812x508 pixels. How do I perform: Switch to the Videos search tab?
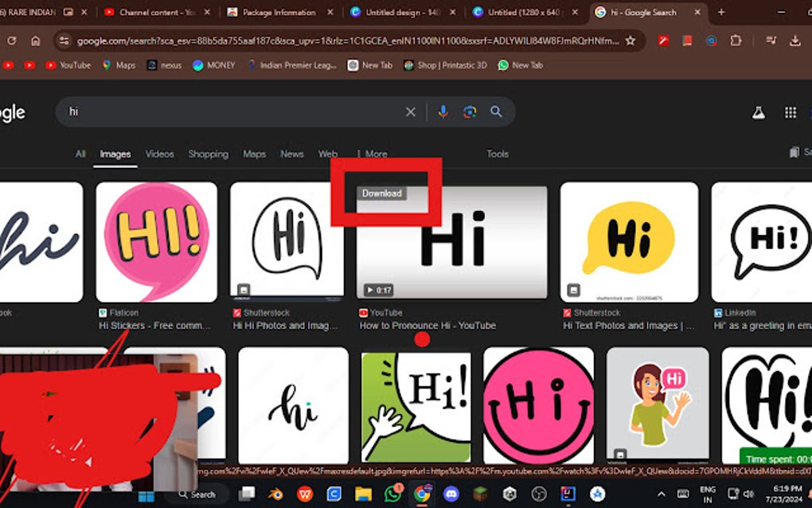pyautogui.click(x=159, y=154)
